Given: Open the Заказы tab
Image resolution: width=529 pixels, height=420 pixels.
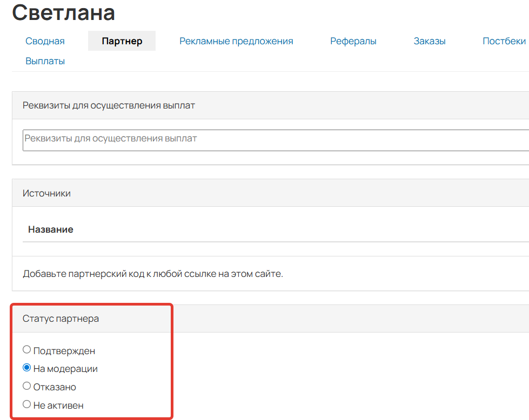Looking at the screenshot, I should (x=429, y=40).
